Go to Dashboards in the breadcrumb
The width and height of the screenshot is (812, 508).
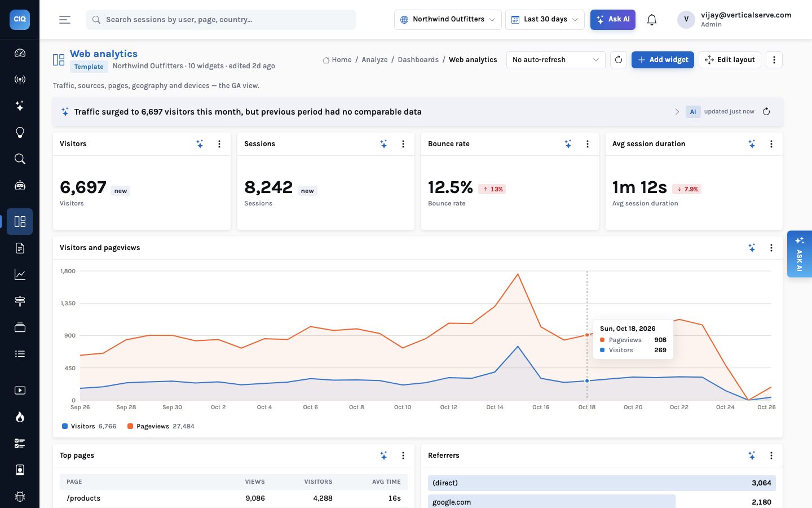[418, 60]
